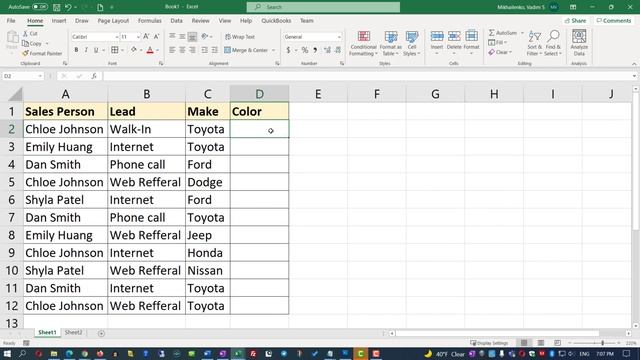The width and height of the screenshot is (640, 360).
Task: Open the Merge & Center dropdown arrow
Action: (x=273, y=50)
